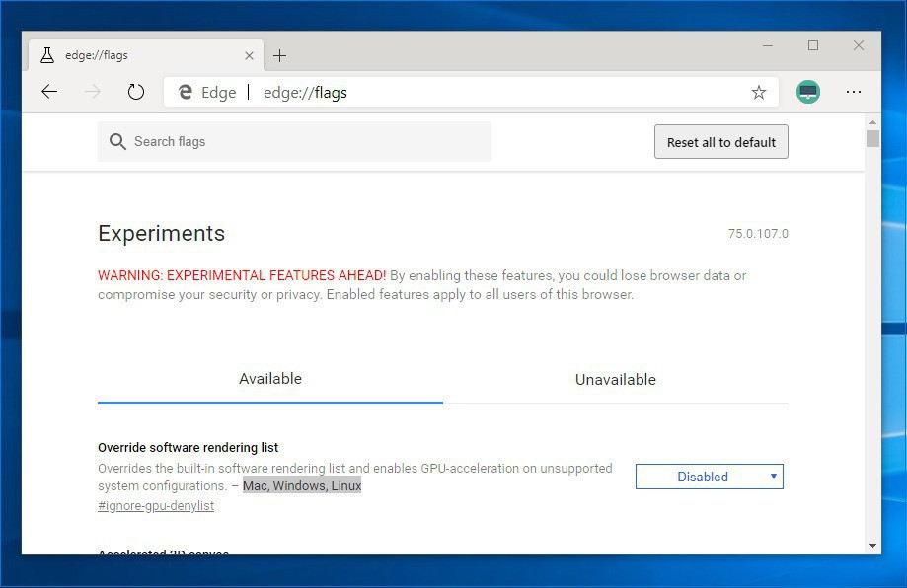The width and height of the screenshot is (907, 588).
Task: Switch to the Unavailable tab
Action: [x=616, y=379]
